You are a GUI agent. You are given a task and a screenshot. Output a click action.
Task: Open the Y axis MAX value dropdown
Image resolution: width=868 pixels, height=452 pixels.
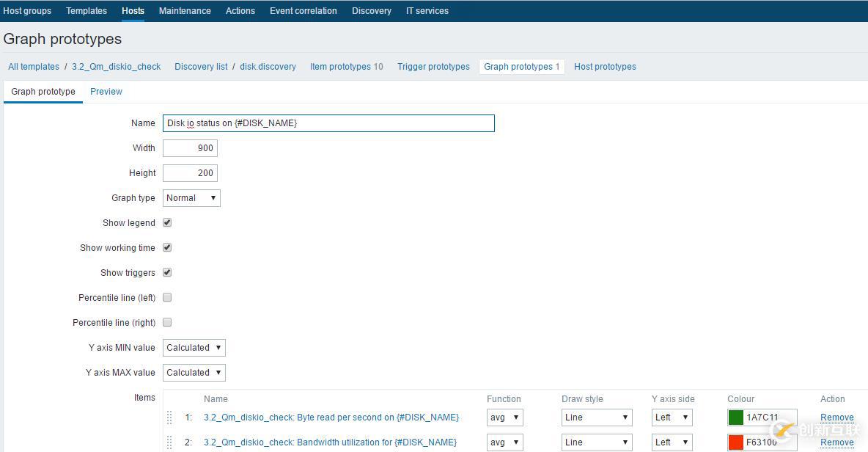coord(194,373)
